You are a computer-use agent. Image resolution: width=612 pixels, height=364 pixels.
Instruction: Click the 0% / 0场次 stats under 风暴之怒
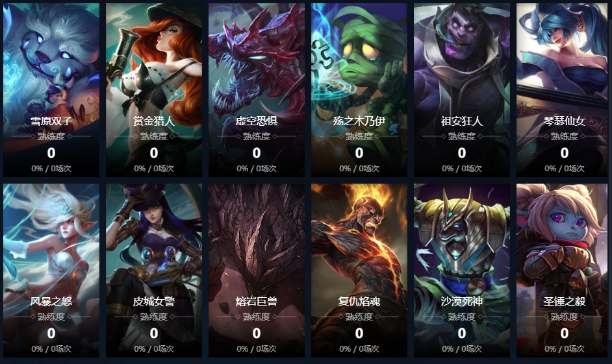point(51,349)
